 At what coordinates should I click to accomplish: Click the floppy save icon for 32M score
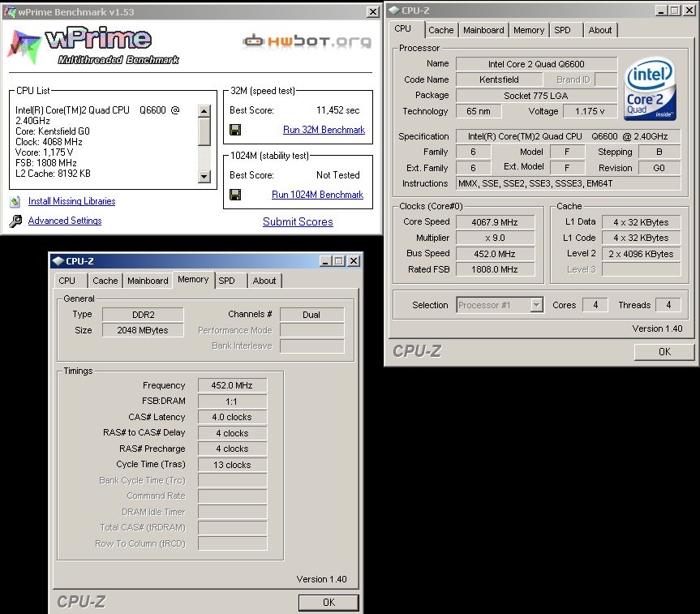(235, 130)
